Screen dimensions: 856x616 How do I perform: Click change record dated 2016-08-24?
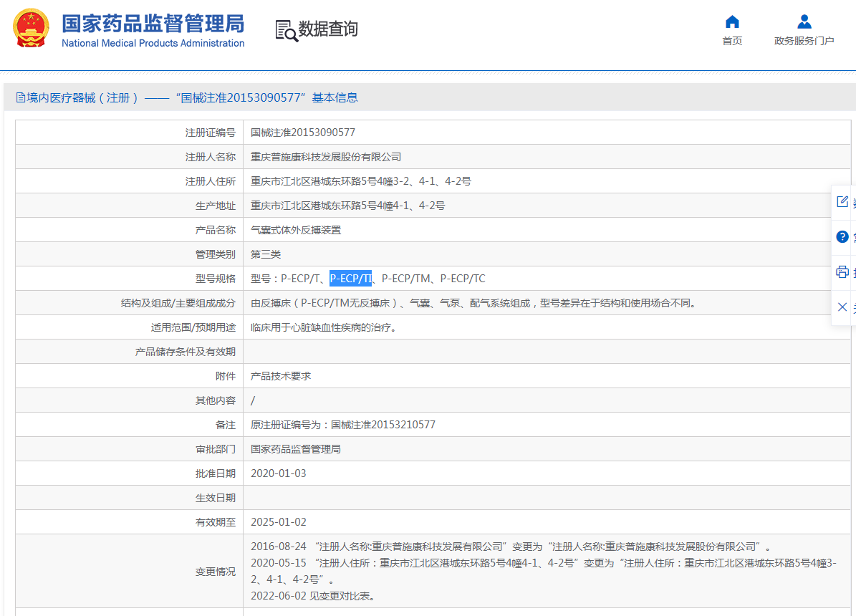[x=511, y=547]
